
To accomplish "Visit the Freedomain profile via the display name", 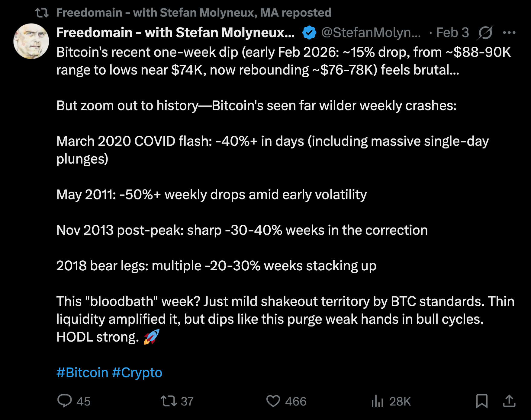I will (x=175, y=32).
